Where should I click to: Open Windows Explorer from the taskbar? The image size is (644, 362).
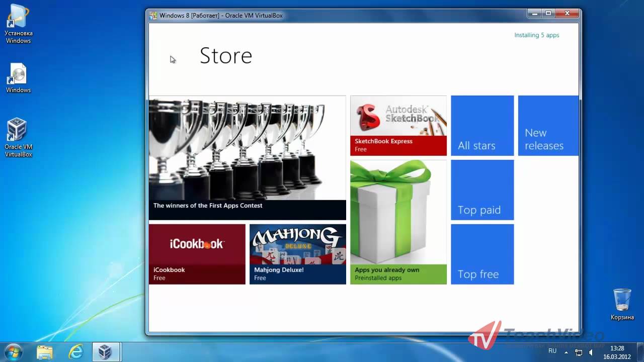pyautogui.click(x=45, y=352)
